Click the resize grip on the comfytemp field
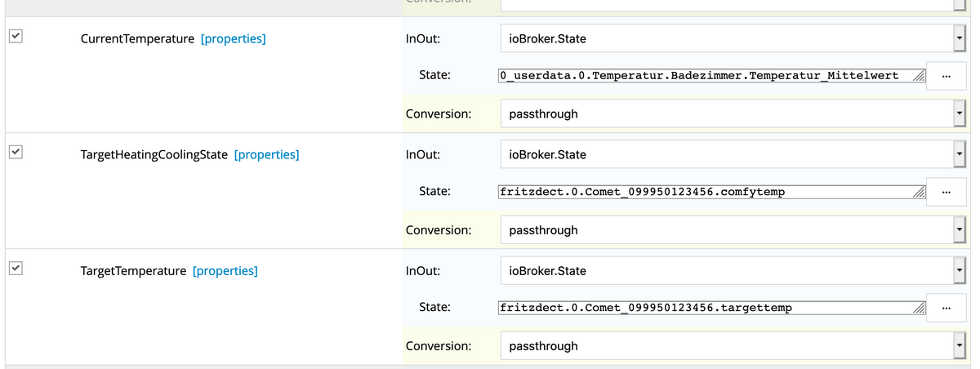980x369 pixels. (920, 193)
